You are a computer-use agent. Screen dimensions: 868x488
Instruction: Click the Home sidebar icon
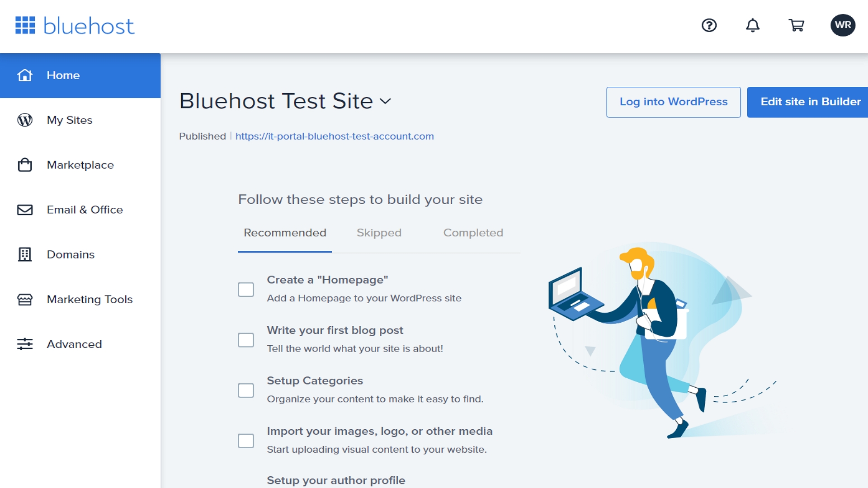pos(23,75)
